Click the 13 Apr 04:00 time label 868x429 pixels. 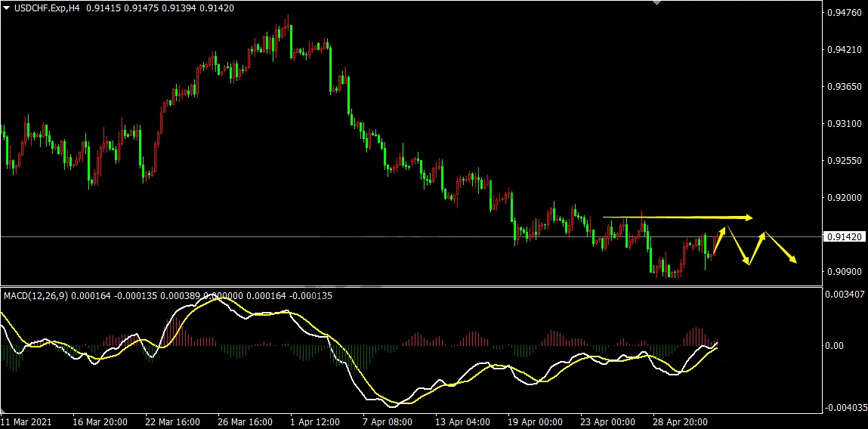coord(463,421)
